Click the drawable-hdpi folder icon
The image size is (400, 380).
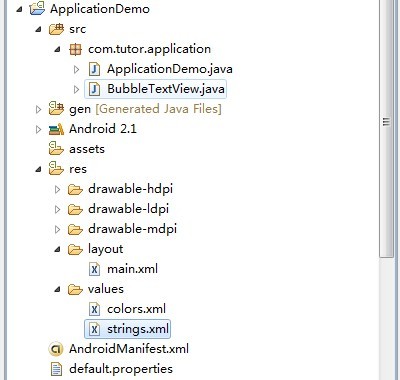(x=75, y=189)
